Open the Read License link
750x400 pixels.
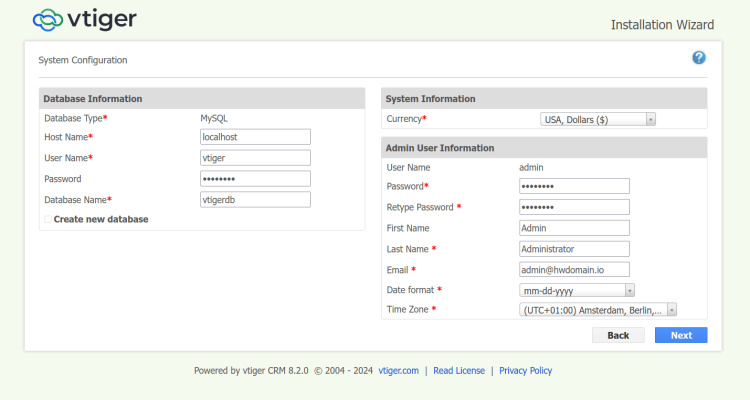click(x=458, y=371)
